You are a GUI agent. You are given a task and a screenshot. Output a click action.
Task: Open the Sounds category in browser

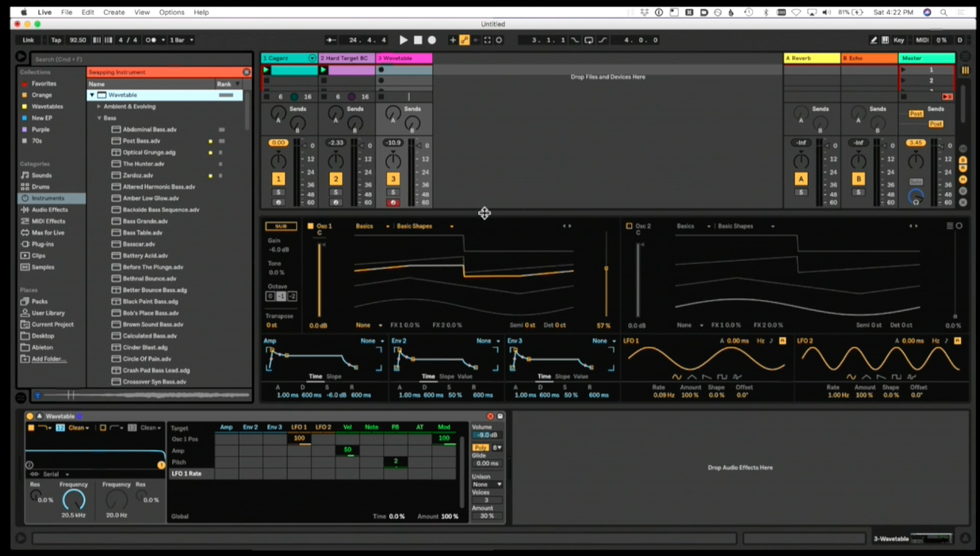click(41, 175)
